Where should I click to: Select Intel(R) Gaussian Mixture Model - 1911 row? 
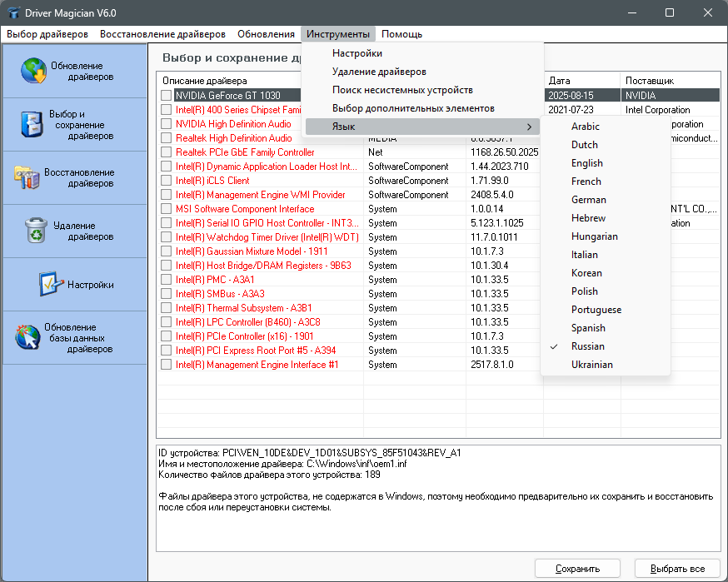click(252, 251)
